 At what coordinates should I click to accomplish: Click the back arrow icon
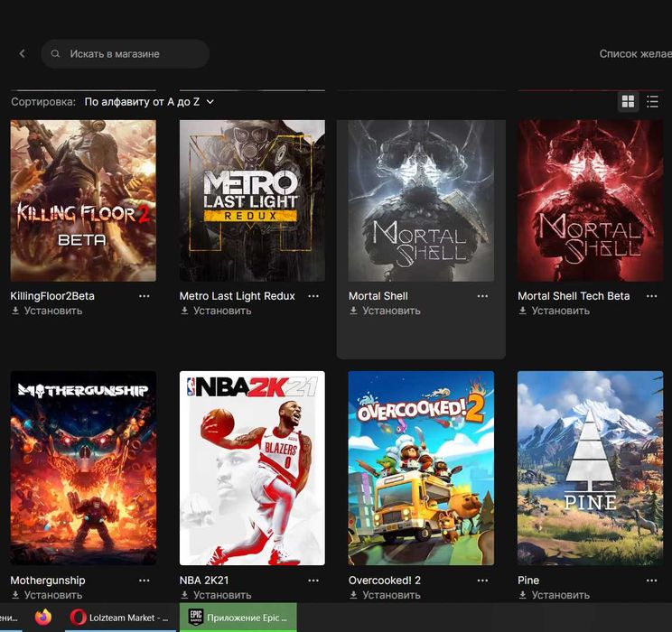tap(22, 53)
